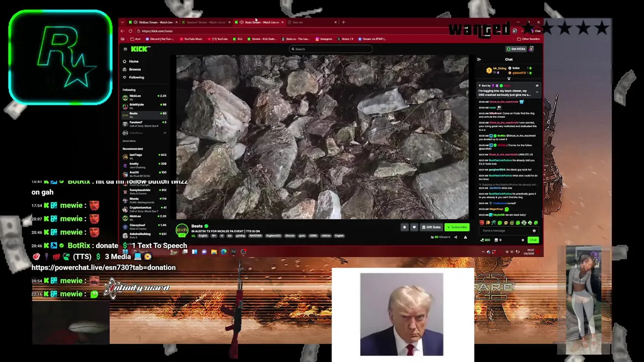Open Stream via RTMP bookmark
644x362 pixels.
(373, 39)
